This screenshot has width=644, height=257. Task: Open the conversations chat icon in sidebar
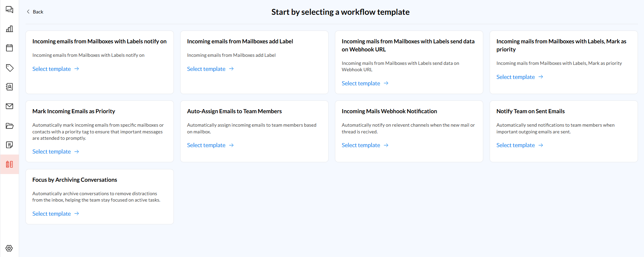click(9, 10)
